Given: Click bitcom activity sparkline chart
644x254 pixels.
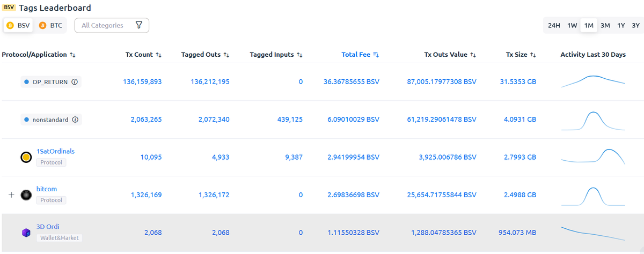Looking at the screenshot, I should click(x=593, y=196).
